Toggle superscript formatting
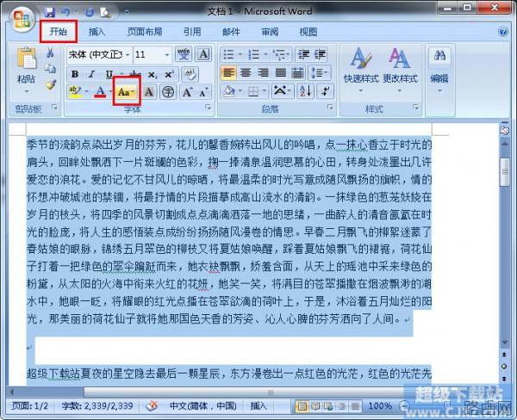The height and width of the screenshot is (420, 517). coord(169,75)
